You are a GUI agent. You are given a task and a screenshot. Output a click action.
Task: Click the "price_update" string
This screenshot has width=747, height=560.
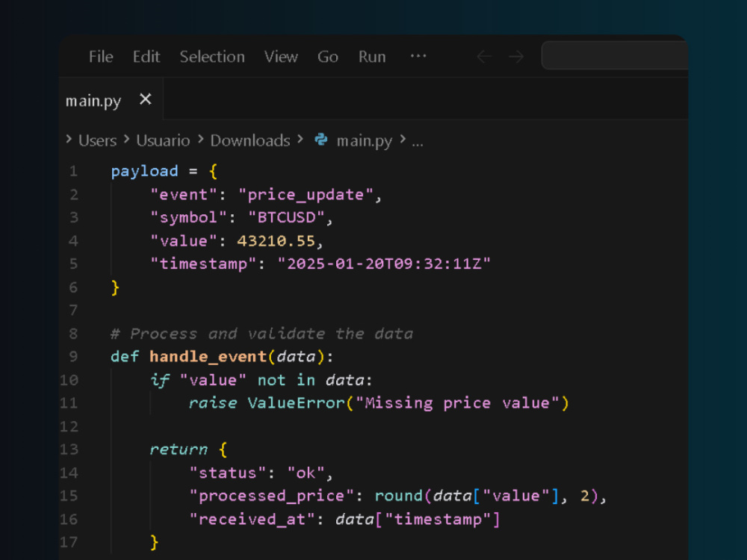coord(306,194)
